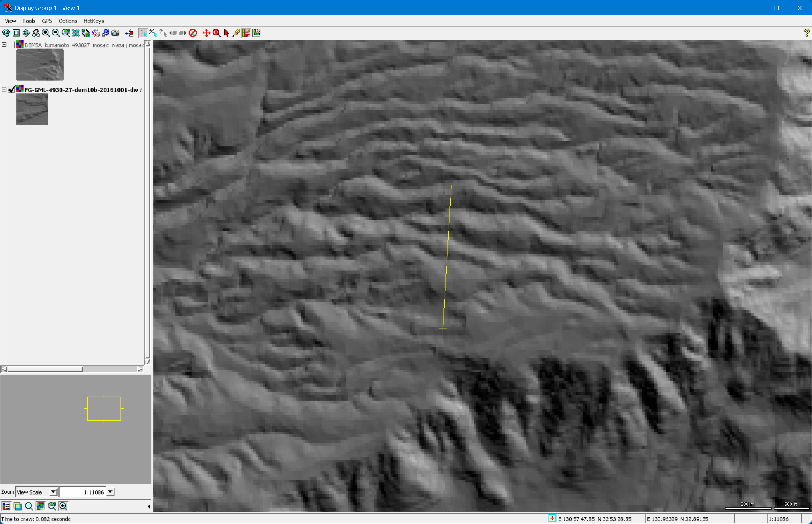
Task: Go to the next selected element
Action: tap(182, 33)
